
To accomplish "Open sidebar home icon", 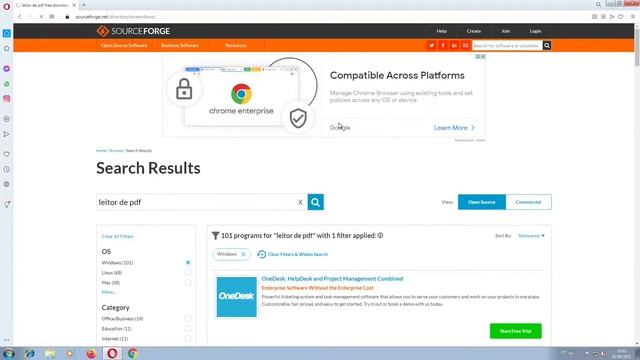I will 7,48.
